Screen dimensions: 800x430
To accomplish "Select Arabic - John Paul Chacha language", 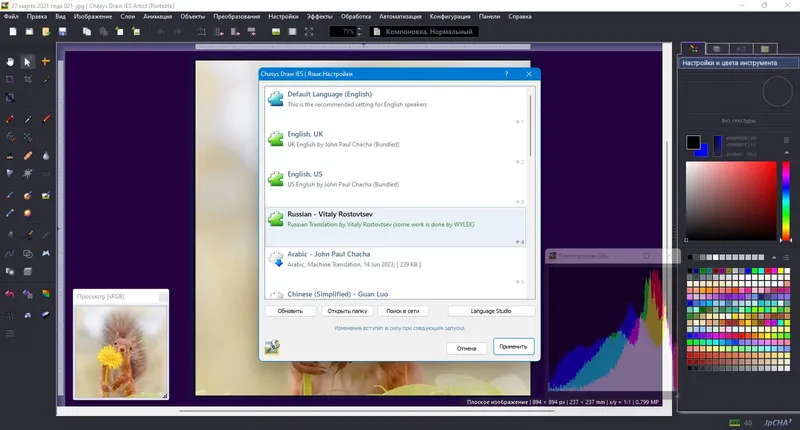I will coord(395,266).
